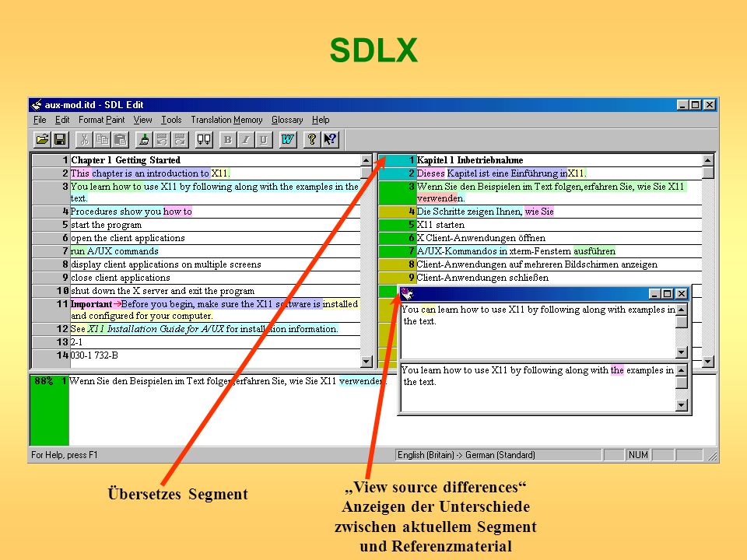Select translation 'Client-Anwendungen schließen'
747x560 pixels.
tap(559, 278)
